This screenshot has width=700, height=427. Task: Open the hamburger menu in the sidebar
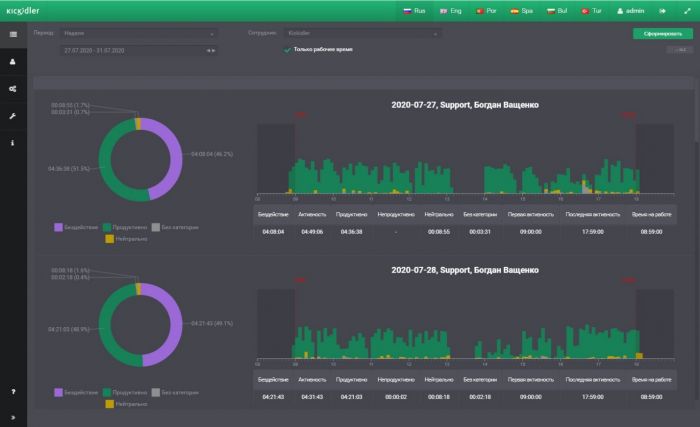[13, 34]
